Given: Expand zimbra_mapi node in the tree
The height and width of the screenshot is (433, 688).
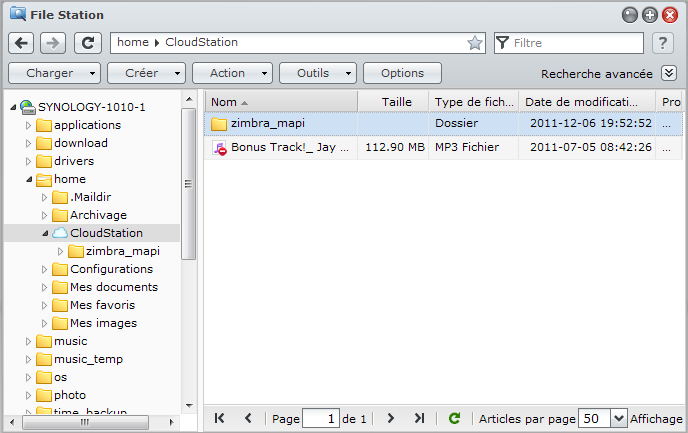Looking at the screenshot, I should (x=61, y=251).
